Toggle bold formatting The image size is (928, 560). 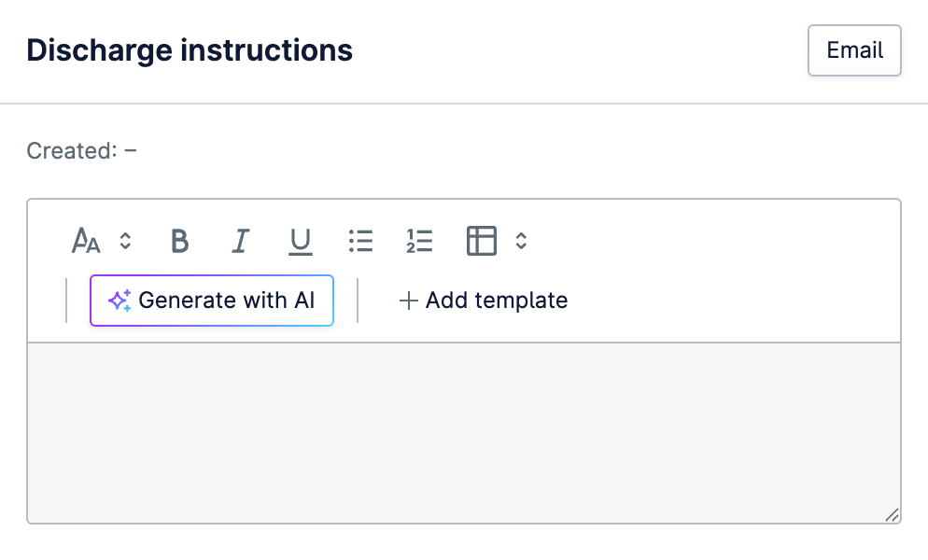point(180,241)
